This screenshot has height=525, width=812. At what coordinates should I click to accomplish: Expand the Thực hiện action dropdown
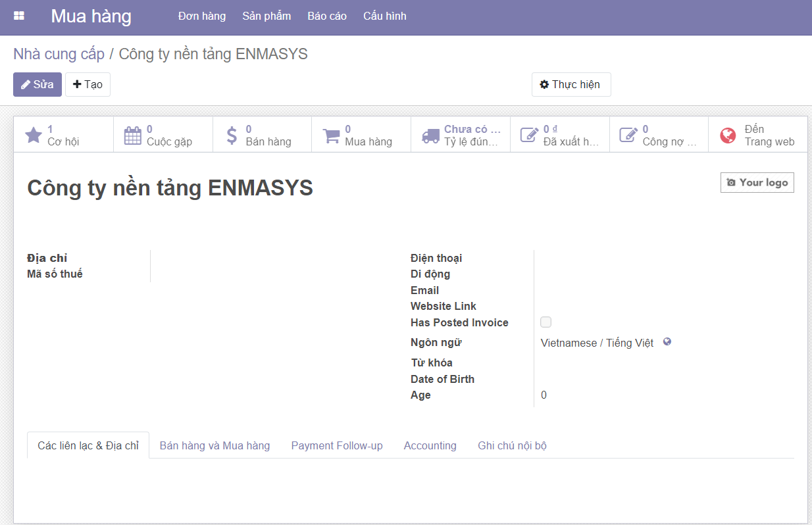(x=571, y=85)
